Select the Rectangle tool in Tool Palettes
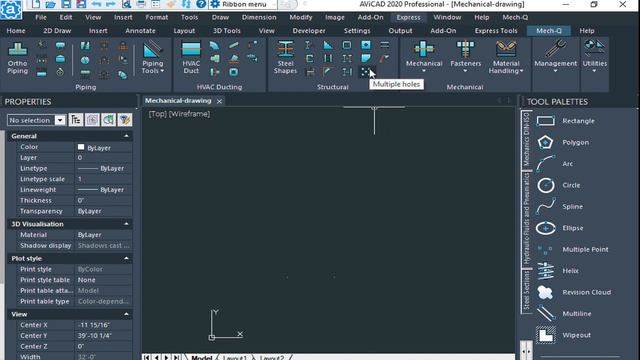Image resolution: width=640 pixels, height=360 pixels. click(x=566, y=121)
